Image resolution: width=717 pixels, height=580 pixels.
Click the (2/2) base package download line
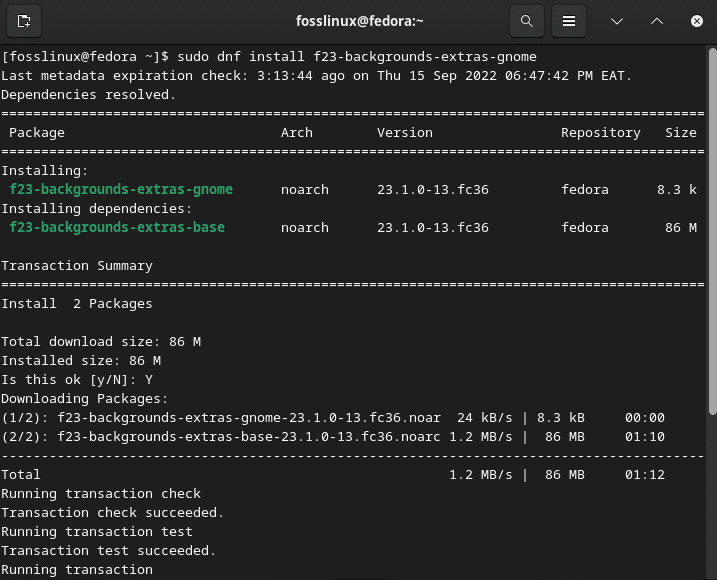click(333, 437)
